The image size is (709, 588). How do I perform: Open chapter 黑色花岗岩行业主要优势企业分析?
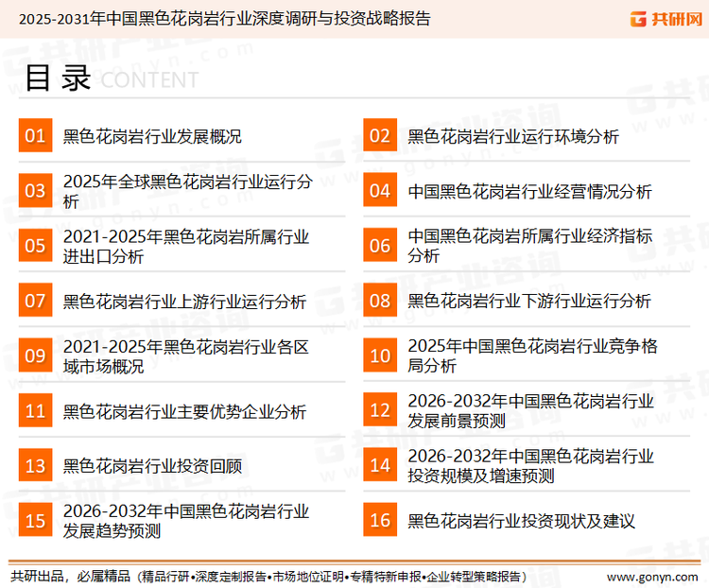click(184, 411)
